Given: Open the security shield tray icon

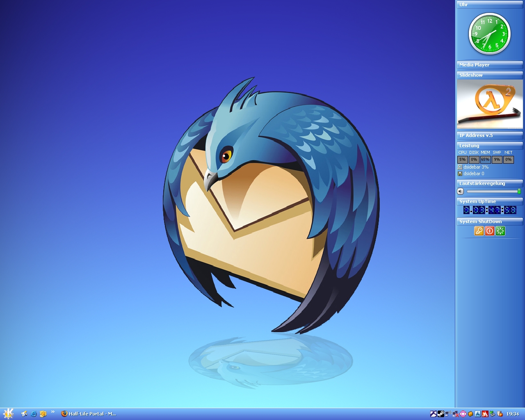Looking at the screenshot, I should click(x=500, y=414).
